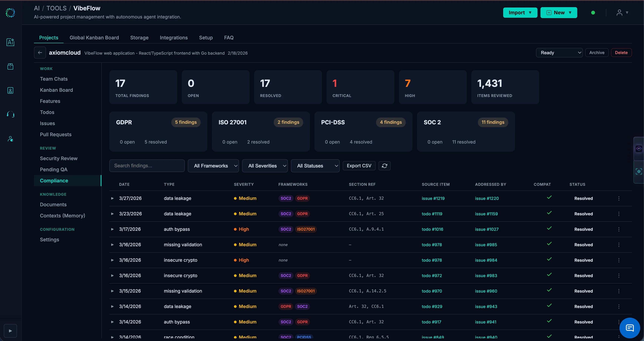
Task: Click the Export CSV button
Action: click(359, 166)
